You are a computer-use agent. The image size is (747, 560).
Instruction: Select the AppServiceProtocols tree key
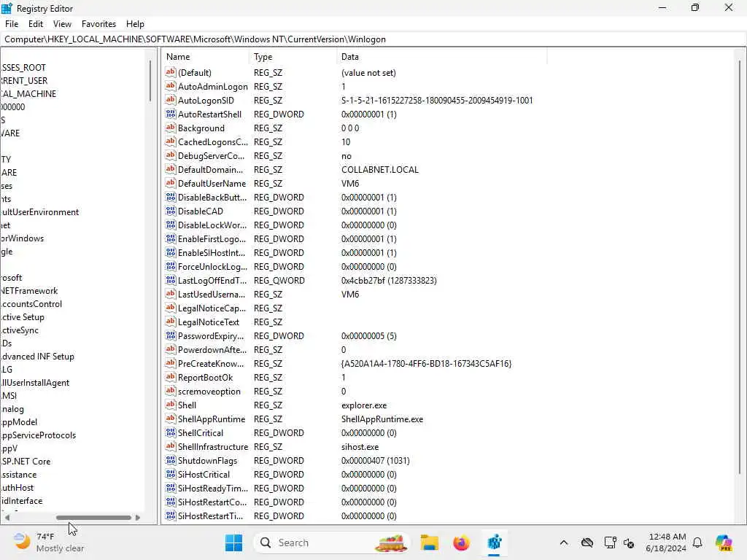[x=39, y=435]
